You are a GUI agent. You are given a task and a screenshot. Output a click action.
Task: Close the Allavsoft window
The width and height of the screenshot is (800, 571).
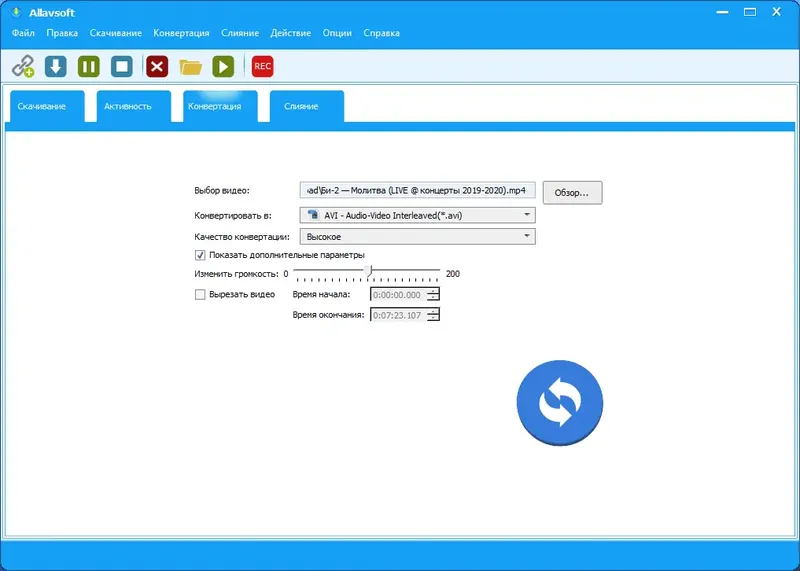[x=777, y=12]
